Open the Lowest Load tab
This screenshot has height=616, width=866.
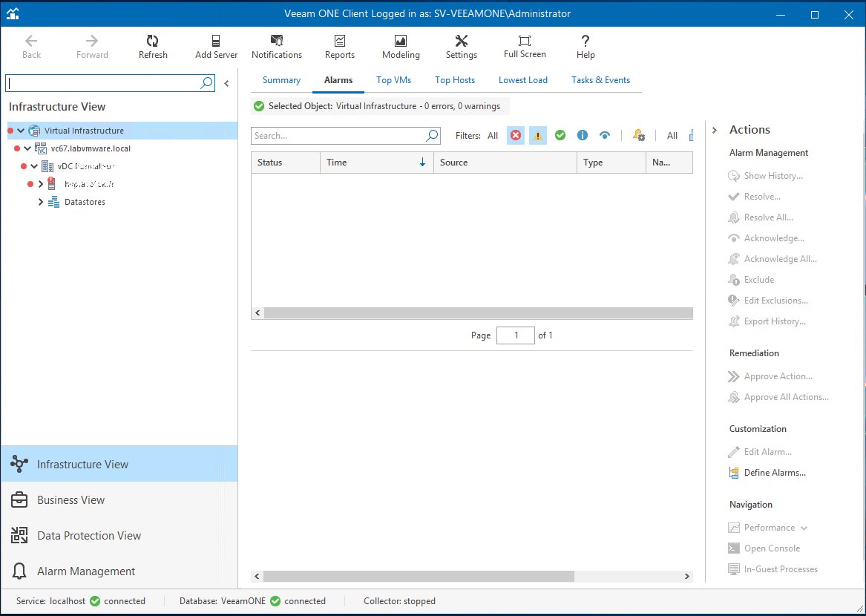click(x=523, y=80)
